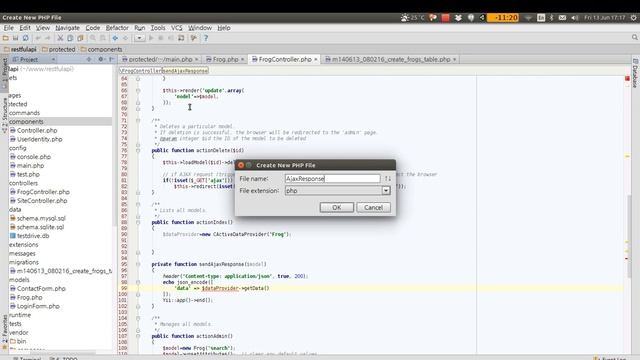
Task: Select UserIdentity.php in the project tree
Action: (x=39, y=139)
